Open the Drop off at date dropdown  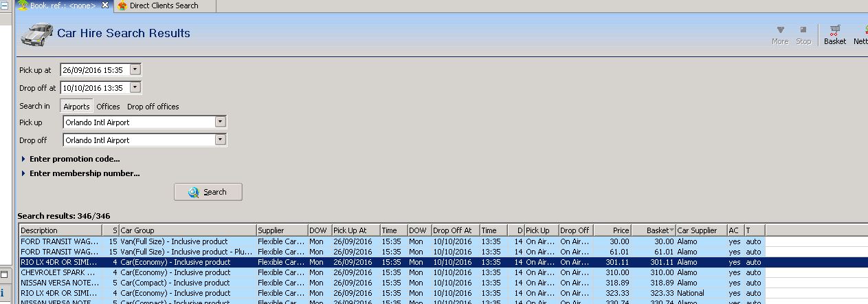click(135, 87)
